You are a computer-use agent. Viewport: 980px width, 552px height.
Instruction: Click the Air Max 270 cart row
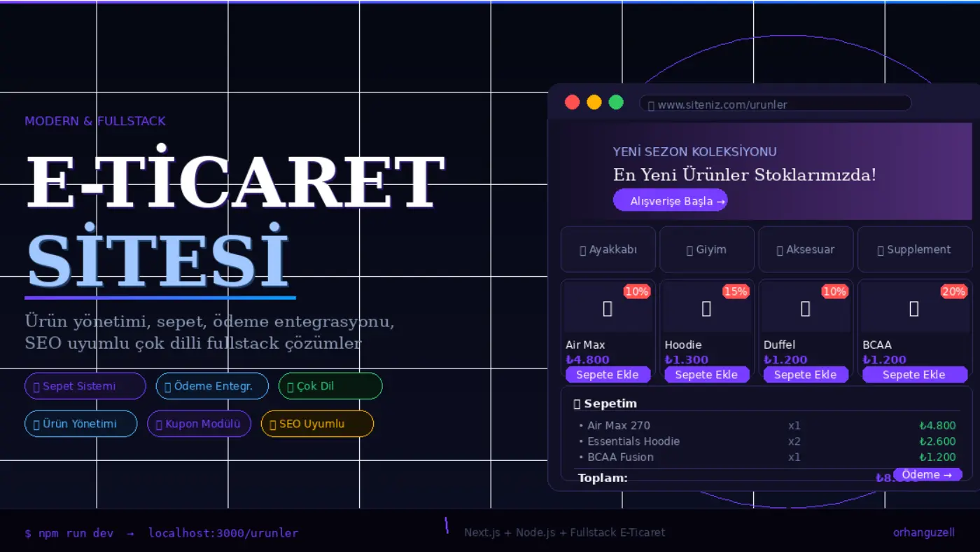click(766, 425)
